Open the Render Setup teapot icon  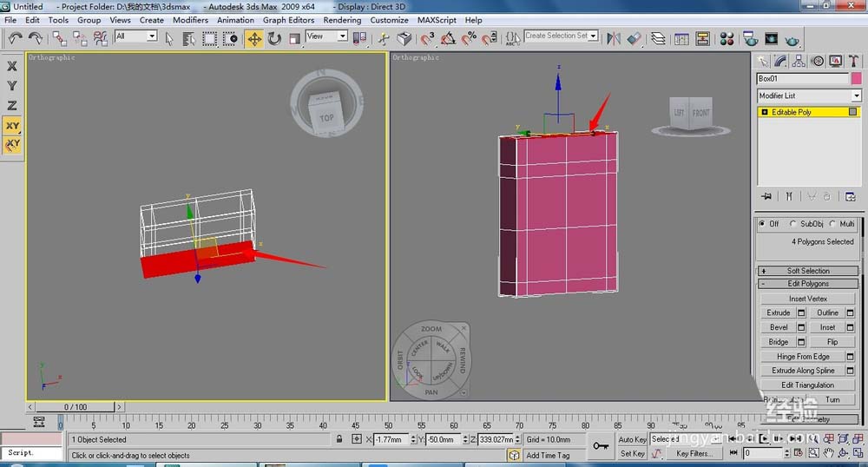point(751,38)
